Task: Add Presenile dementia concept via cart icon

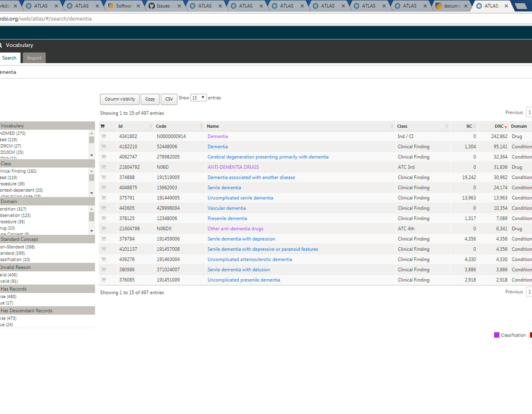Action: click(x=103, y=218)
